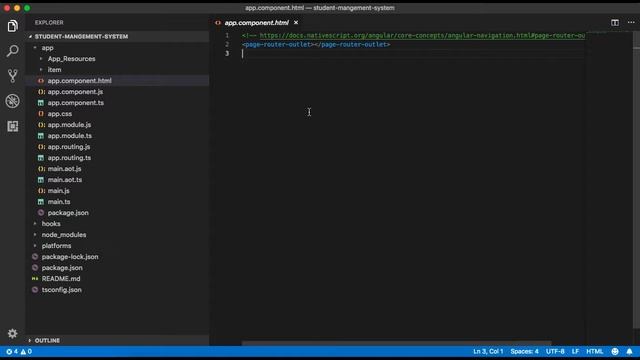Open main.aot.js file
The image size is (640, 360).
coord(64,169)
